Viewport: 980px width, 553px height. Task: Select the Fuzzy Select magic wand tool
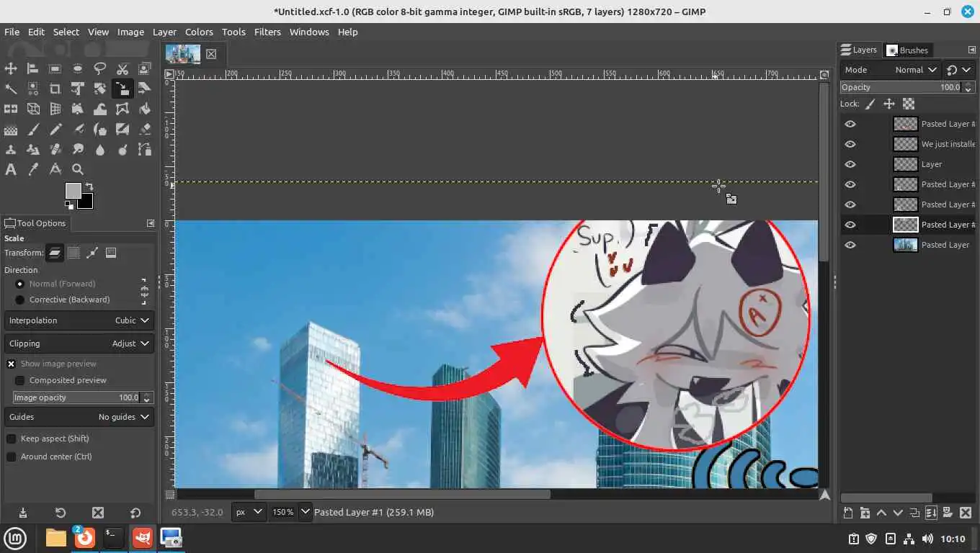tap(11, 89)
